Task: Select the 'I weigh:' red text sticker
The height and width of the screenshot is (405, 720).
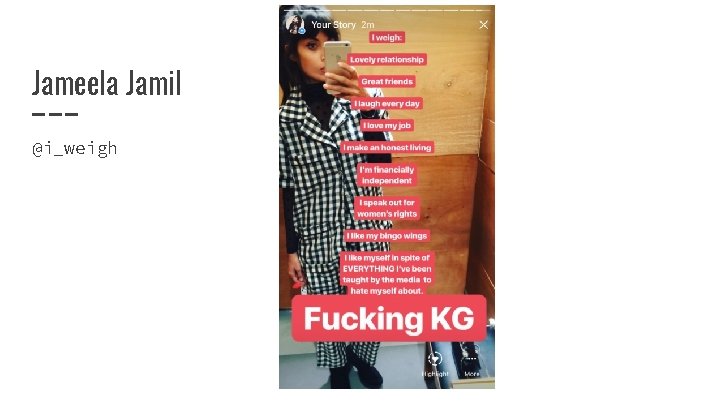Action: pos(387,38)
